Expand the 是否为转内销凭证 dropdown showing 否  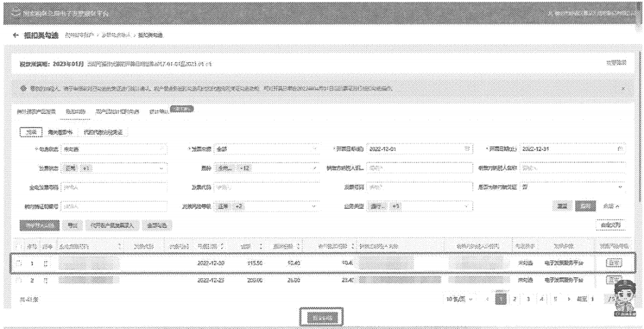573,187
